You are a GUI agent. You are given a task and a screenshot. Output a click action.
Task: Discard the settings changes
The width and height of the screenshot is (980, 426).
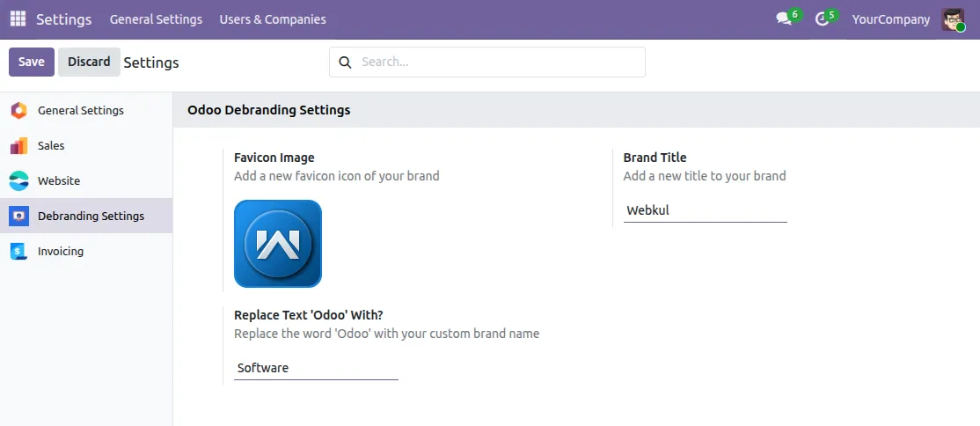click(x=89, y=62)
